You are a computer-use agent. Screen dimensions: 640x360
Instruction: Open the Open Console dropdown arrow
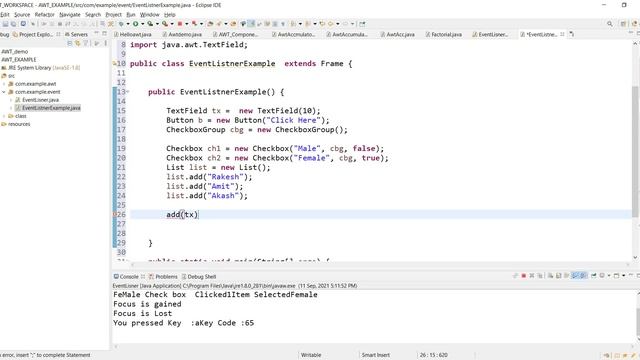click(x=624, y=276)
